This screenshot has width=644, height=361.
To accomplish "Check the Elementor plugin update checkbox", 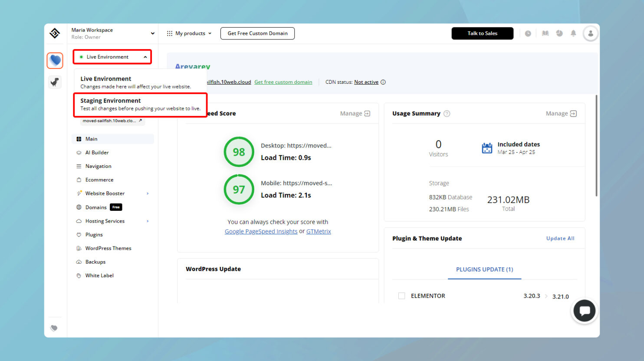I will [401, 295].
